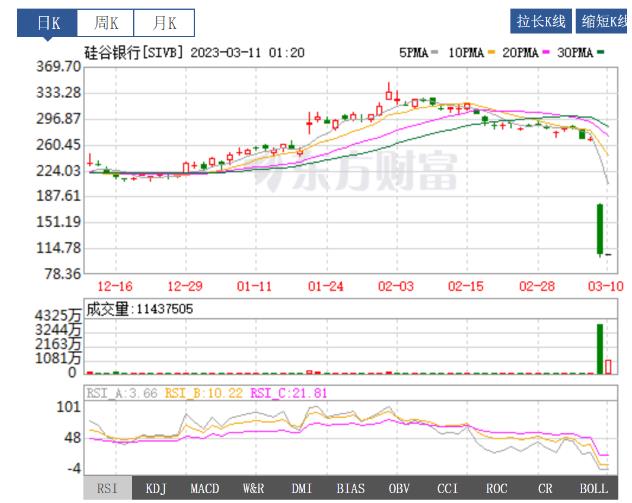The image size is (632, 503).
Task: Select the RSI indicator tab
Action: pos(108,488)
